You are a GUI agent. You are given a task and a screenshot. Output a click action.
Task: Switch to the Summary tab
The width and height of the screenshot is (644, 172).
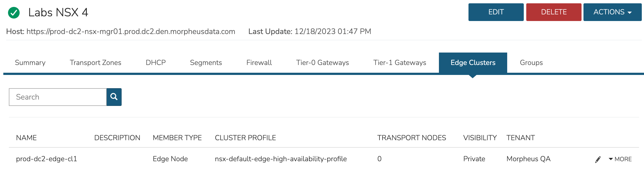coord(30,62)
